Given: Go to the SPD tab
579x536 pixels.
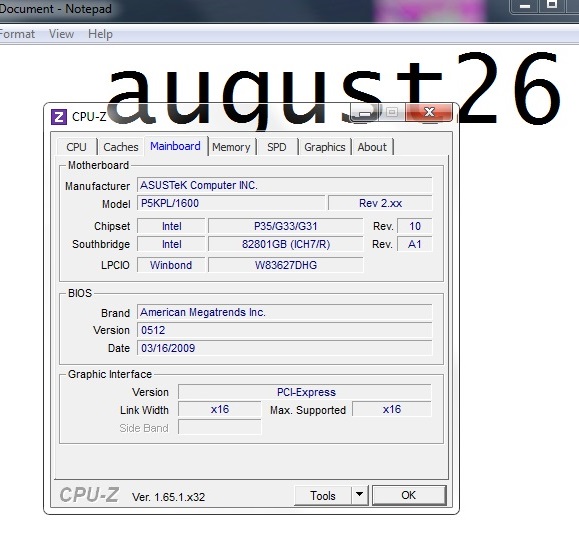Looking at the screenshot, I should coord(277,147).
